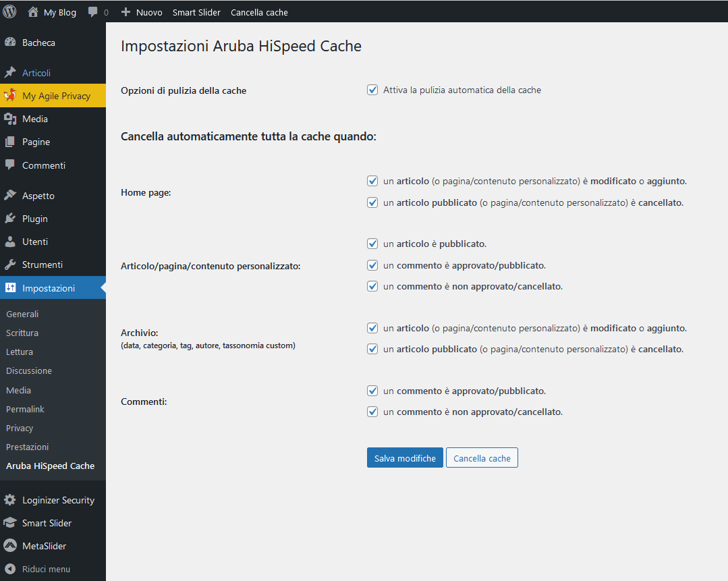Open the Utenti menu
Viewport: 728px width, 581px height.
coord(53,242)
